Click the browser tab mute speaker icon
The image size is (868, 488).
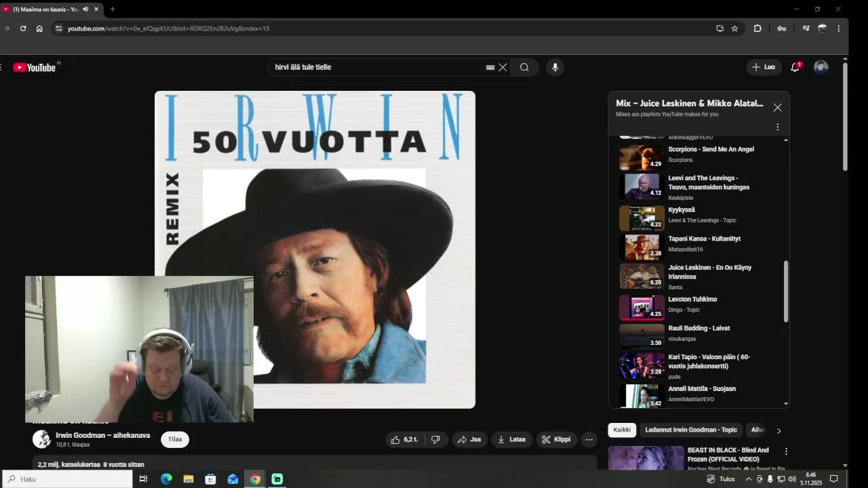pyautogui.click(x=85, y=9)
